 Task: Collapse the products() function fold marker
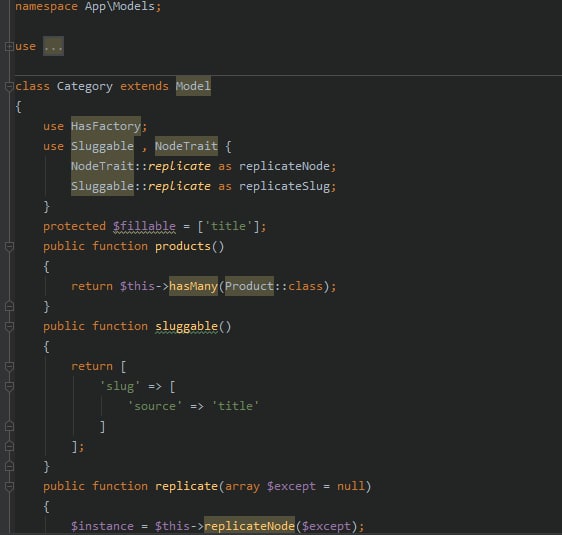coord(9,247)
